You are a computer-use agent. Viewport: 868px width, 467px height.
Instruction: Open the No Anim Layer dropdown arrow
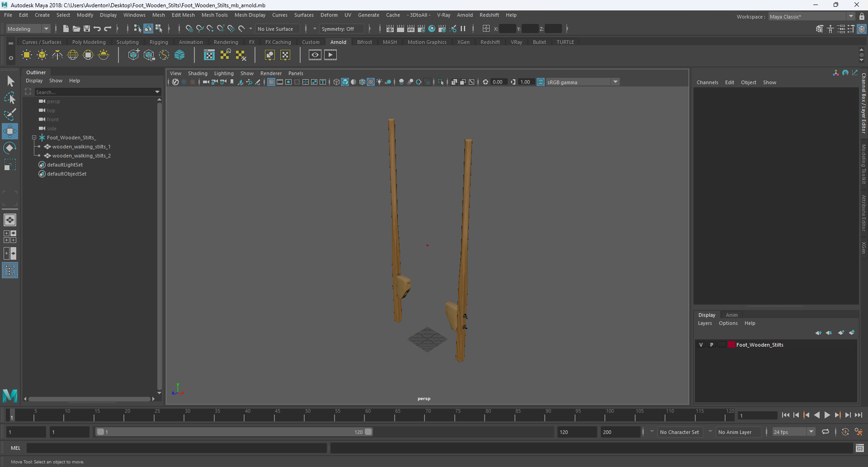710,432
